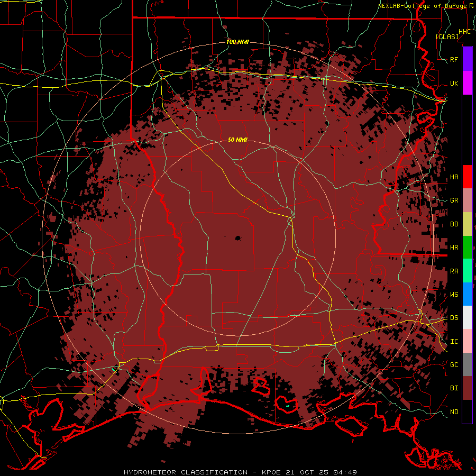Select the red HA legend color swatch

click(x=467, y=177)
